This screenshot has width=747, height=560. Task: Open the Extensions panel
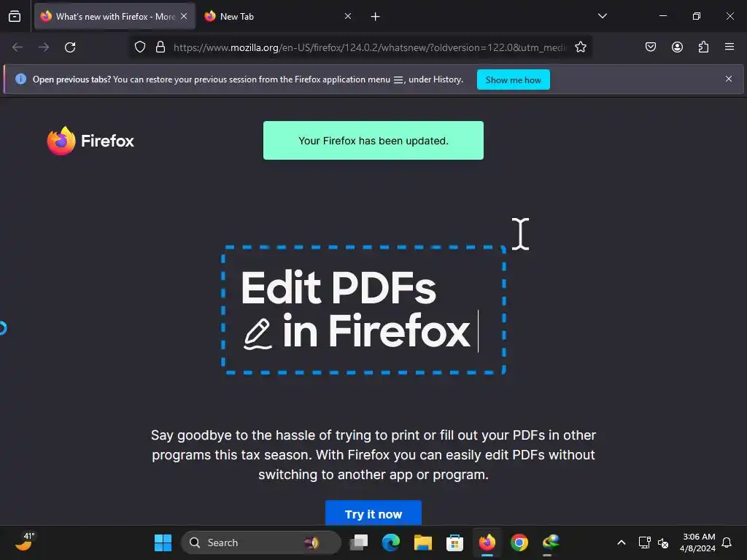pos(703,47)
